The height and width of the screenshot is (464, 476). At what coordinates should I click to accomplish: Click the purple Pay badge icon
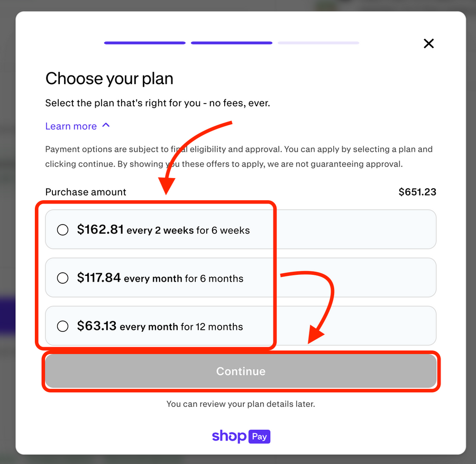(260, 437)
